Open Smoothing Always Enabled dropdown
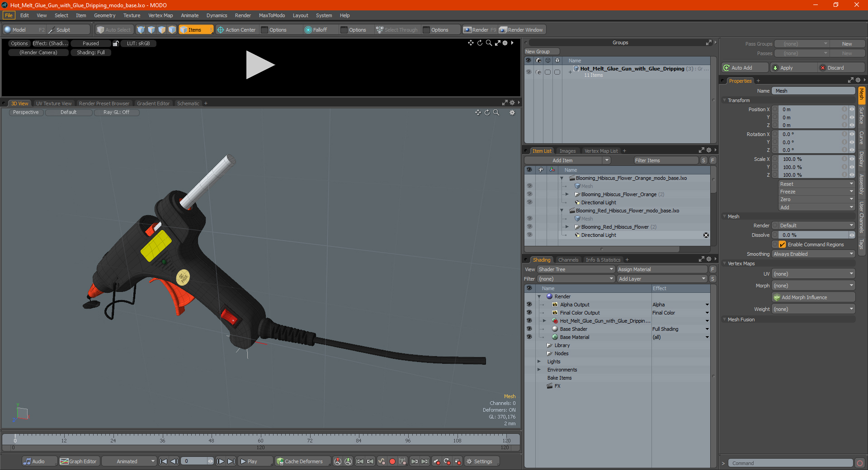Image resolution: width=868 pixels, height=470 pixels. tap(813, 254)
